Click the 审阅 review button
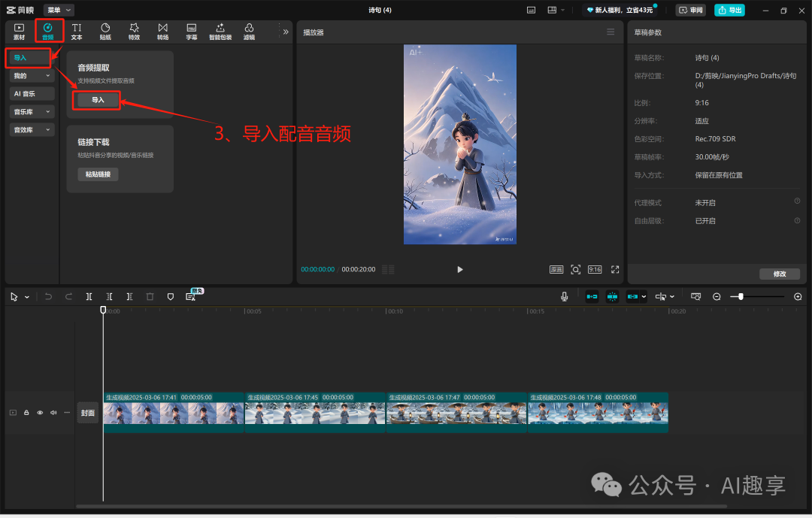This screenshot has width=812, height=518. pos(691,10)
